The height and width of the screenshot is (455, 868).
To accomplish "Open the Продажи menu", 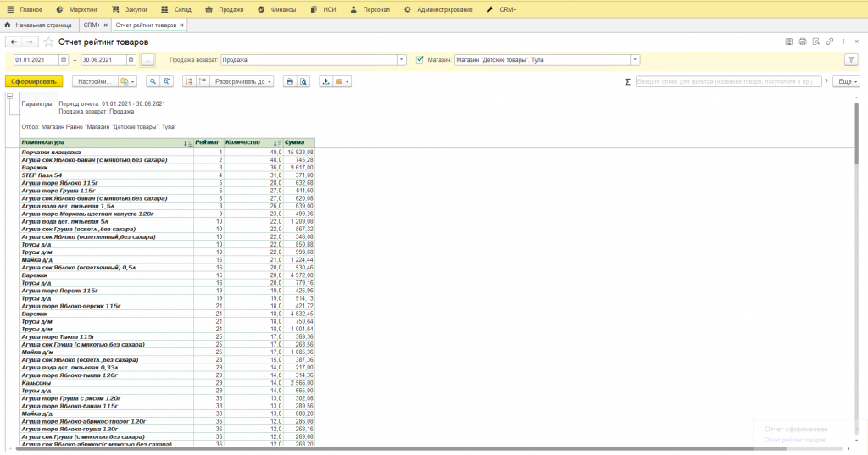I will click(224, 9).
